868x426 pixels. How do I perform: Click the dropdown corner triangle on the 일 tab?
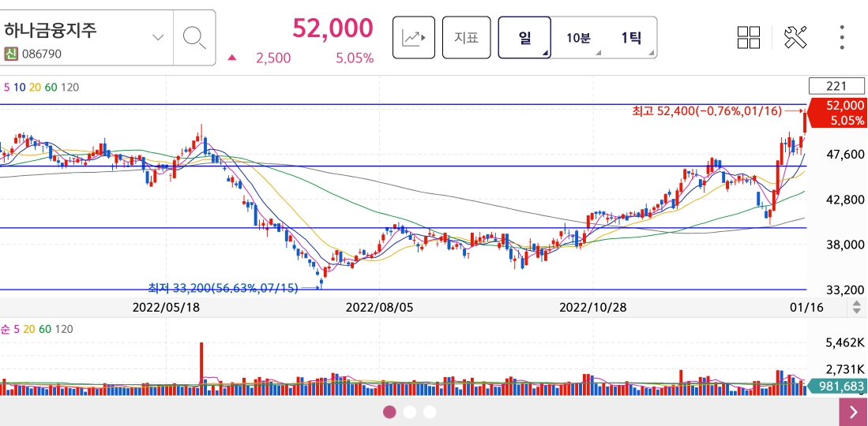point(545,53)
